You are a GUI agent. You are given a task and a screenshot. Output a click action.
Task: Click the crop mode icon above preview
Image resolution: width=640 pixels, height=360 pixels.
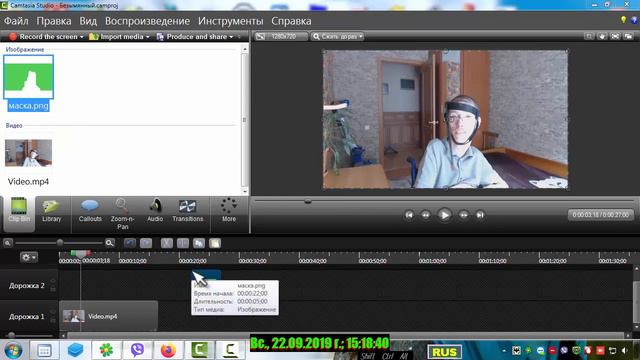click(x=589, y=36)
